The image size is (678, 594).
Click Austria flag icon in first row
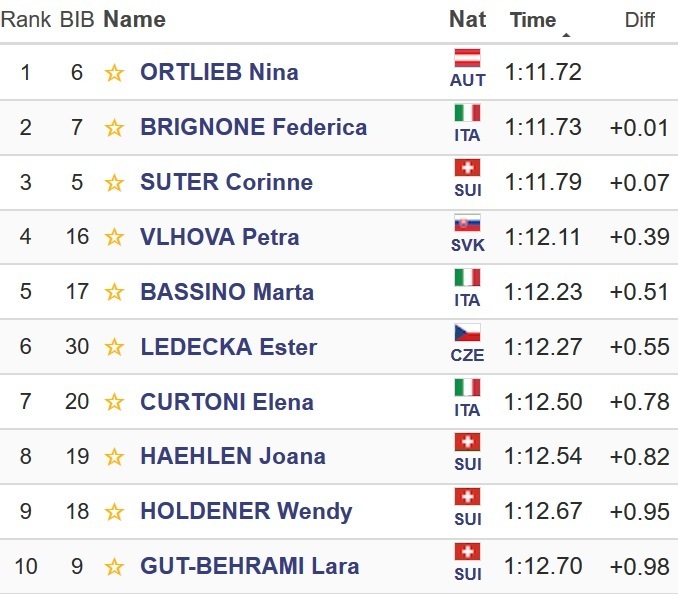coord(467,58)
